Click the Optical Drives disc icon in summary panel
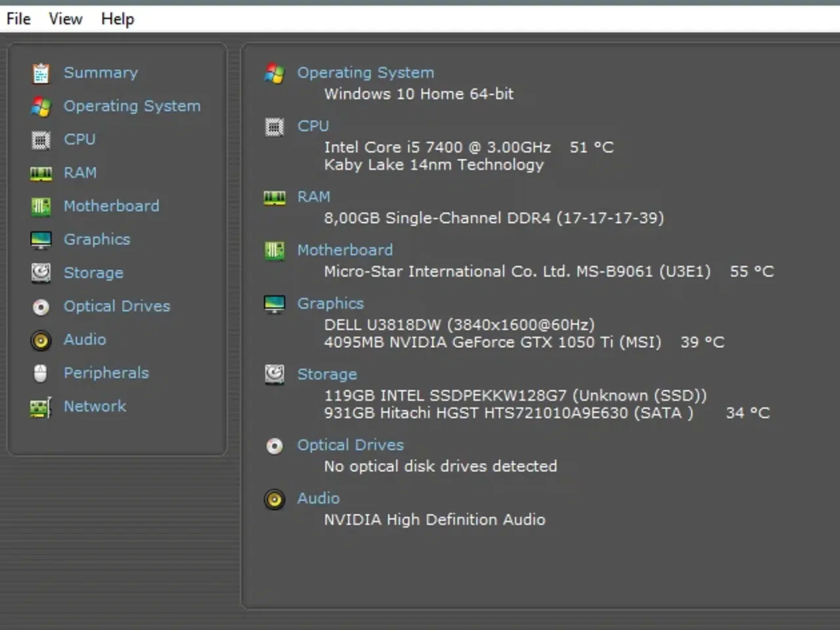The width and height of the screenshot is (840, 630). (x=274, y=446)
